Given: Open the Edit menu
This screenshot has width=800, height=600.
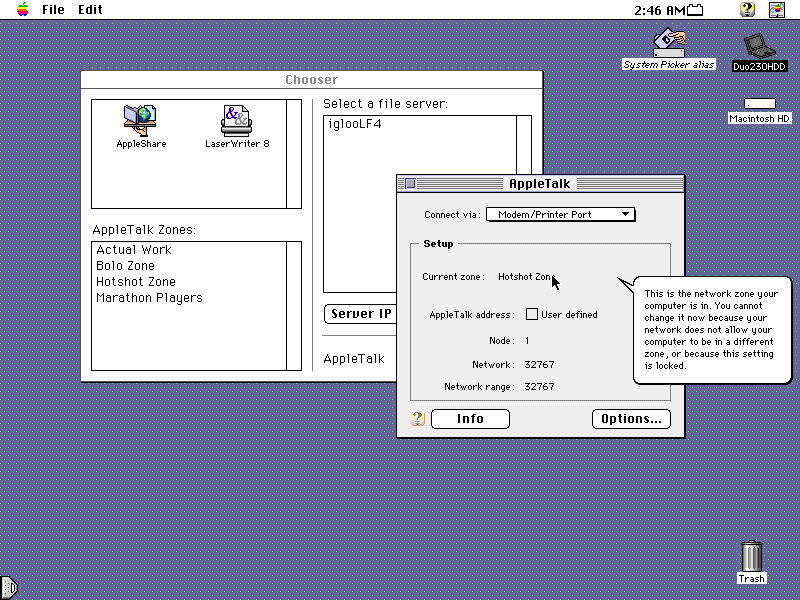Looking at the screenshot, I should (x=90, y=10).
